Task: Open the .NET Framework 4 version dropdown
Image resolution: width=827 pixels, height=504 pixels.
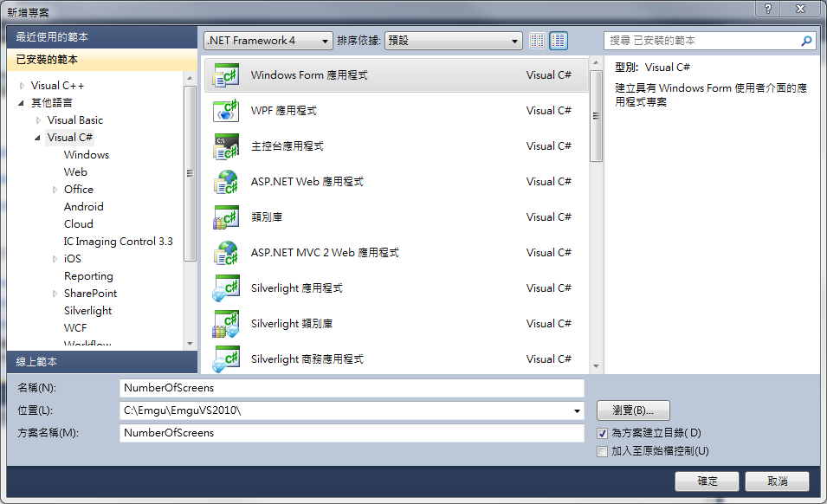Action: tap(268, 41)
